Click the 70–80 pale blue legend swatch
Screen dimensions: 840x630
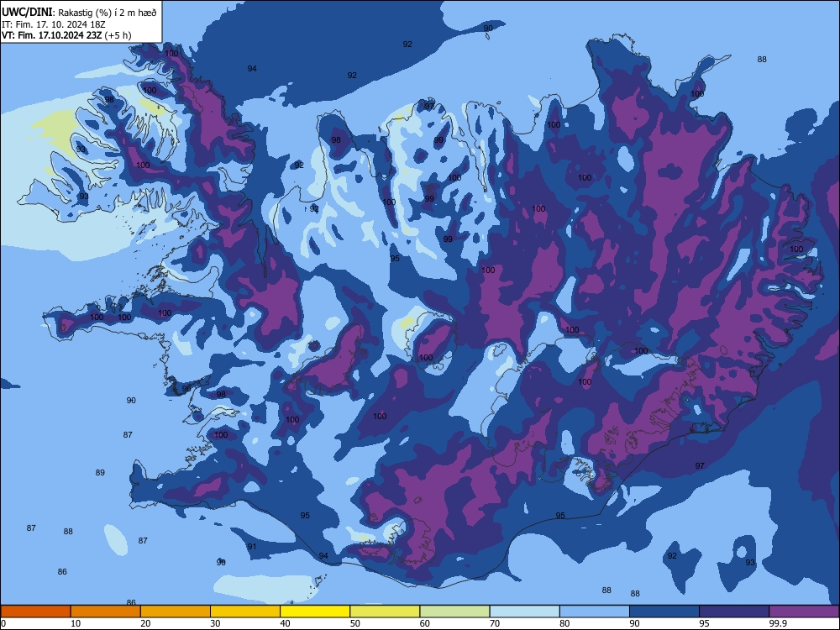tap(524, 612)
